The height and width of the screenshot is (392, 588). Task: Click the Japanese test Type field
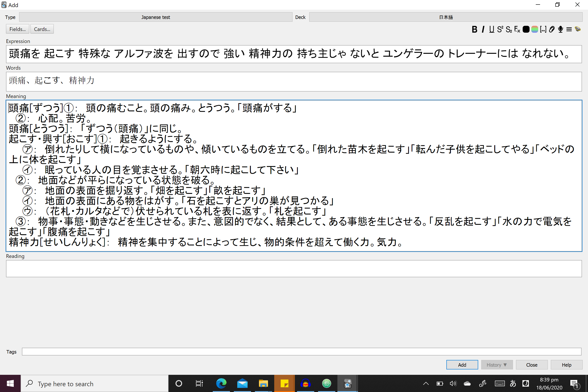pyautogui.click(x=156, y=17)
